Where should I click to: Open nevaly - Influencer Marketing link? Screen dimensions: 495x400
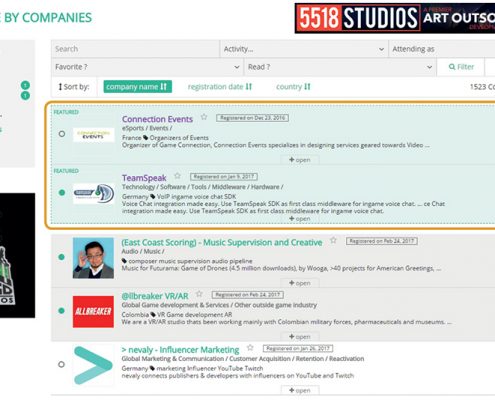coord(180,350)
